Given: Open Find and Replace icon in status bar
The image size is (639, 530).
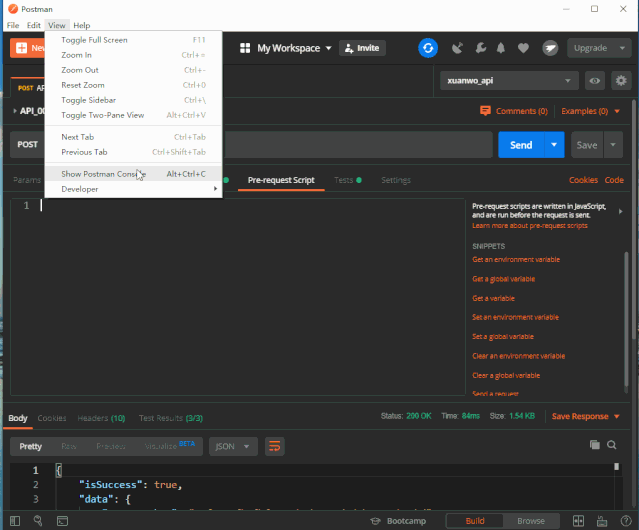Looking at the screenshot, I should tap(38, 521).
